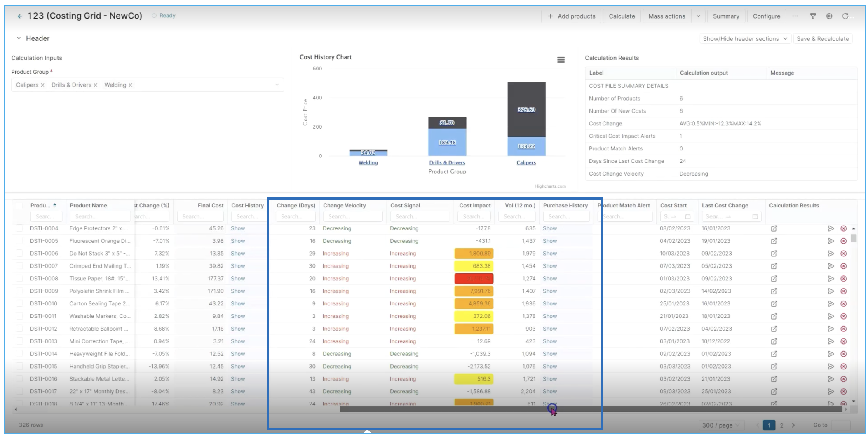Click Save & Recalculate
This screenshot has height=437, width=868.
(823, 39)
